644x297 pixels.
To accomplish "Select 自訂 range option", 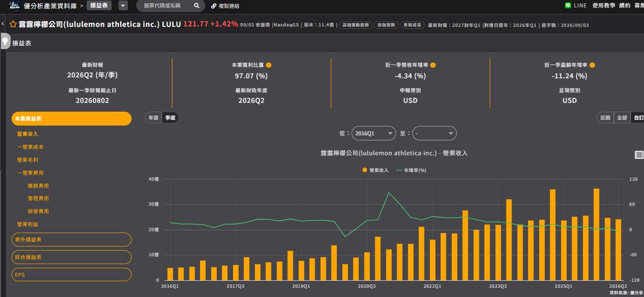I will tap(638, 118).
